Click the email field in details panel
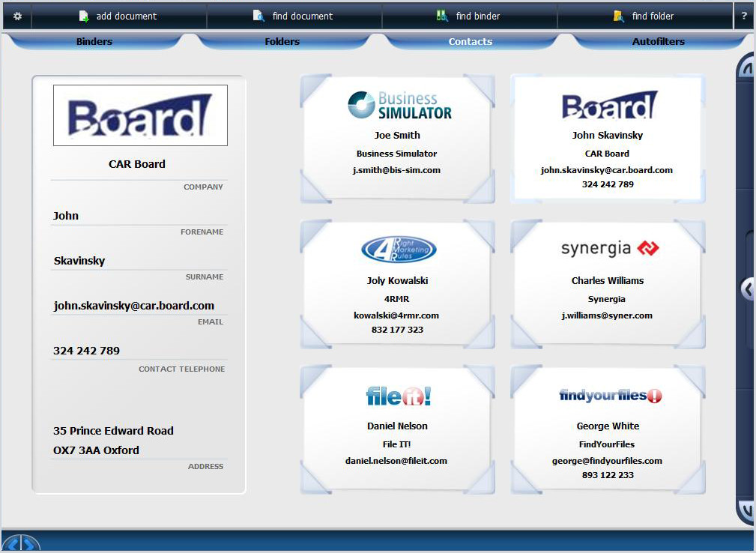Viewport: 756px width, 553px height. pyautogui.click(x=139, y=306)
